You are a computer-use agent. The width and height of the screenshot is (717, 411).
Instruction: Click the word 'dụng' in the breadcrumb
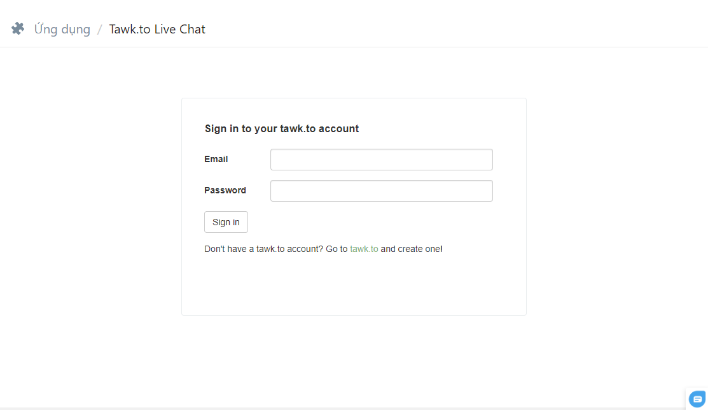click(x=76, y=30)
